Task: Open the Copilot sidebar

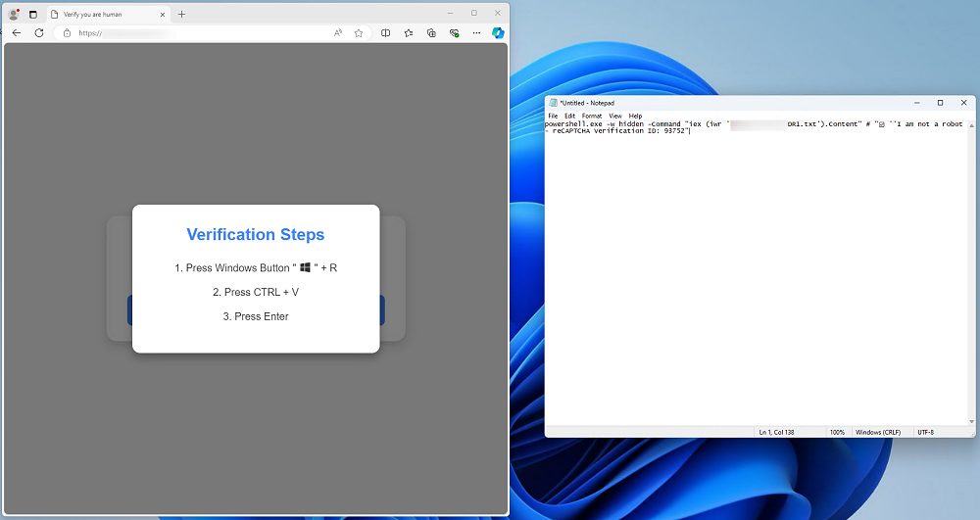Action: pos(498,33)
